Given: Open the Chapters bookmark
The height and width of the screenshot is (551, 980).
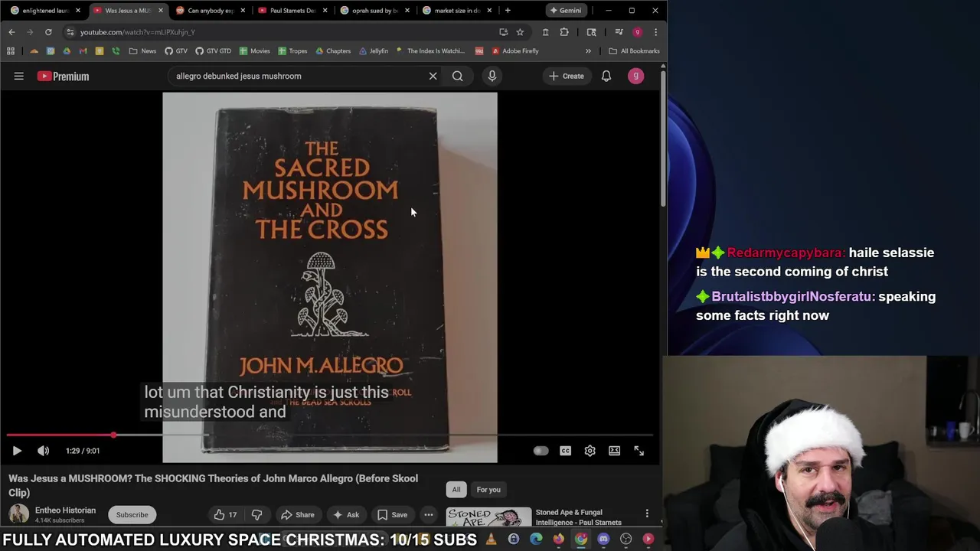Looking at the screenshot, I should [333, 51].
